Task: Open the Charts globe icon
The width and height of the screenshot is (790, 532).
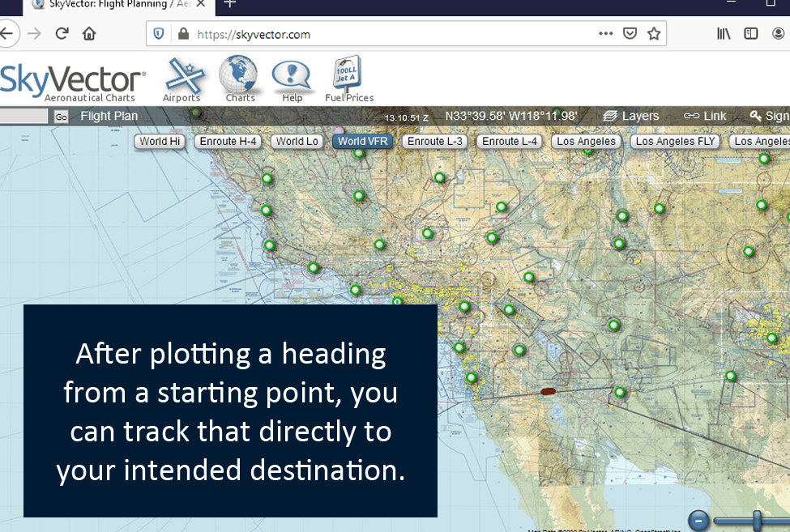Action: [239, 79]
